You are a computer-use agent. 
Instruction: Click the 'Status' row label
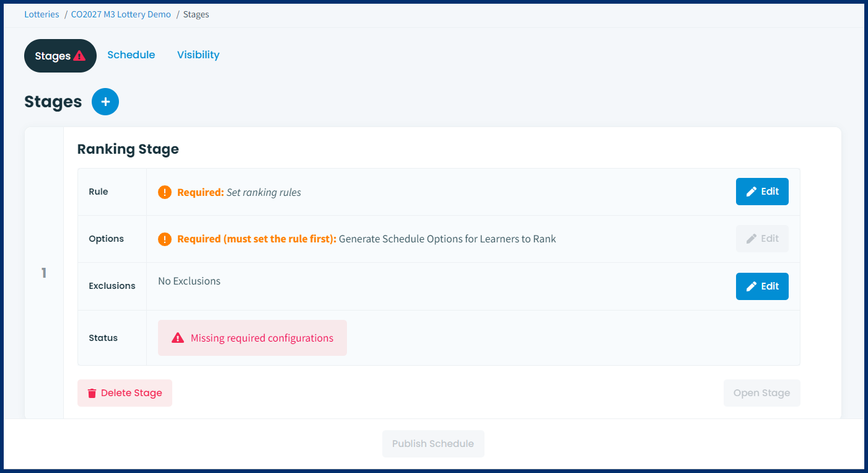pos(103,338)
